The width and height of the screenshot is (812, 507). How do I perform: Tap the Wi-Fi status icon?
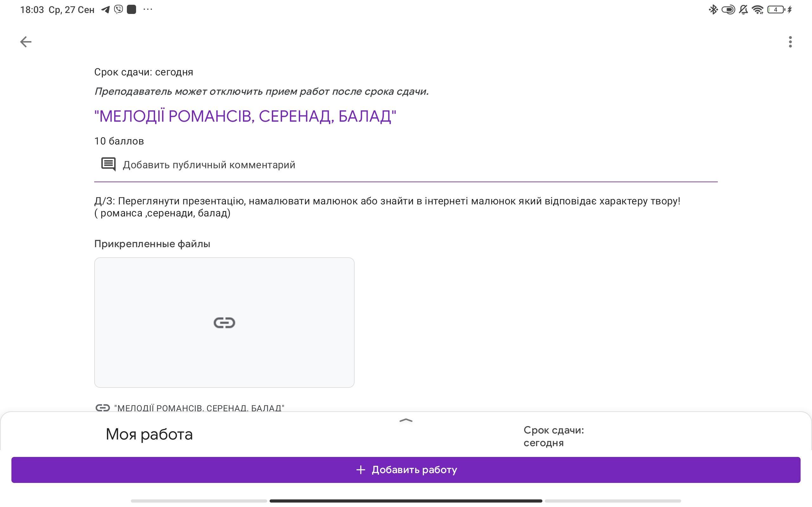(758, 10)
